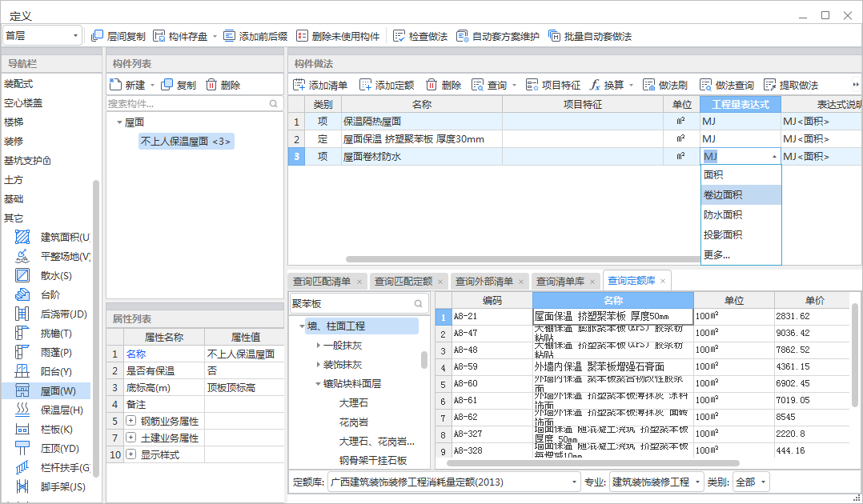Click the 聚苯板 quota search field

tap(359, 304)
